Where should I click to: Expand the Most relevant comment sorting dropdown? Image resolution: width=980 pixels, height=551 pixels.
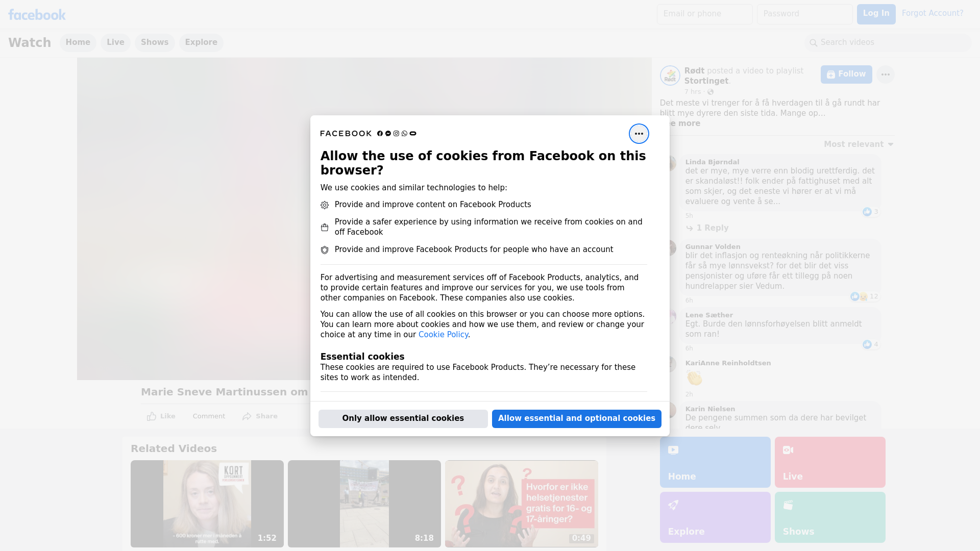point(858,144)
